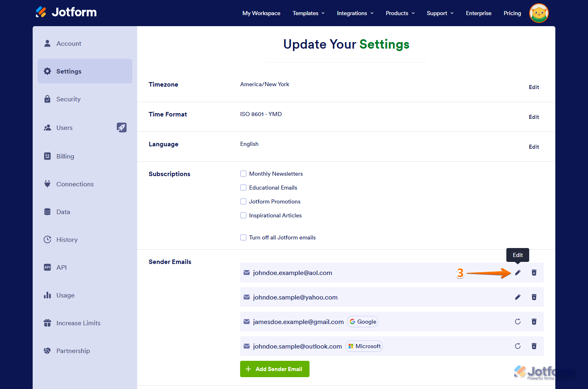Image resolution: width=588 pixels, height=389 pixels.
Task: Select Partnership in the sidebar
Action: 85,351
